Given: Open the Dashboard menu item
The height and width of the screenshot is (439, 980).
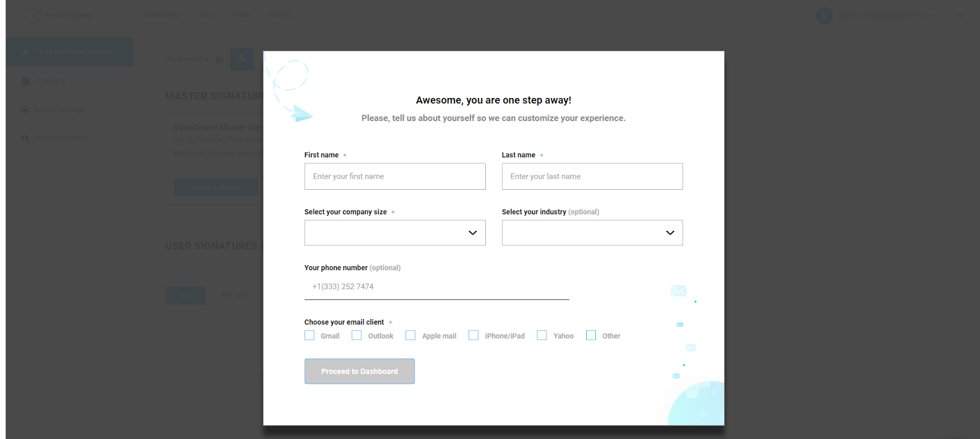Looking at the screenshot, I should pos(162,15).
